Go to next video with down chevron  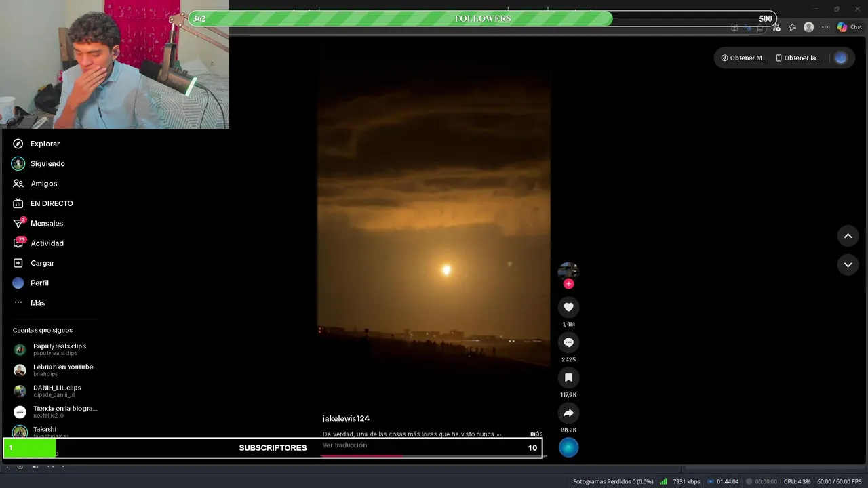[848, 265]
